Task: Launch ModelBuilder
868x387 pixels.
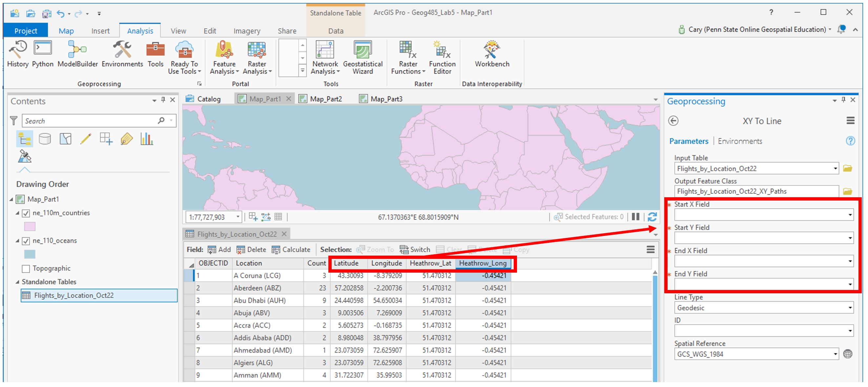Action: (77, 54)
